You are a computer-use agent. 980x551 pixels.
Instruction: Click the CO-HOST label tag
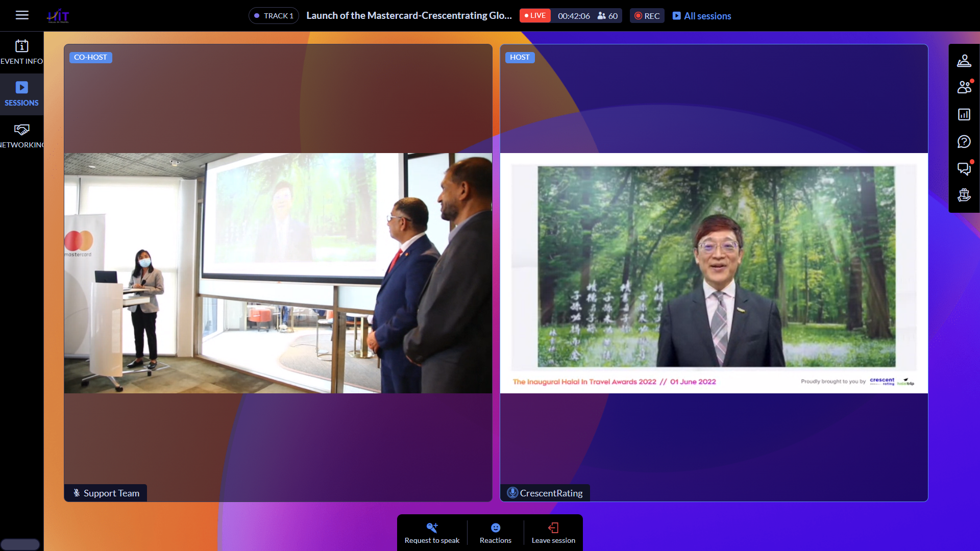[90, 57]
